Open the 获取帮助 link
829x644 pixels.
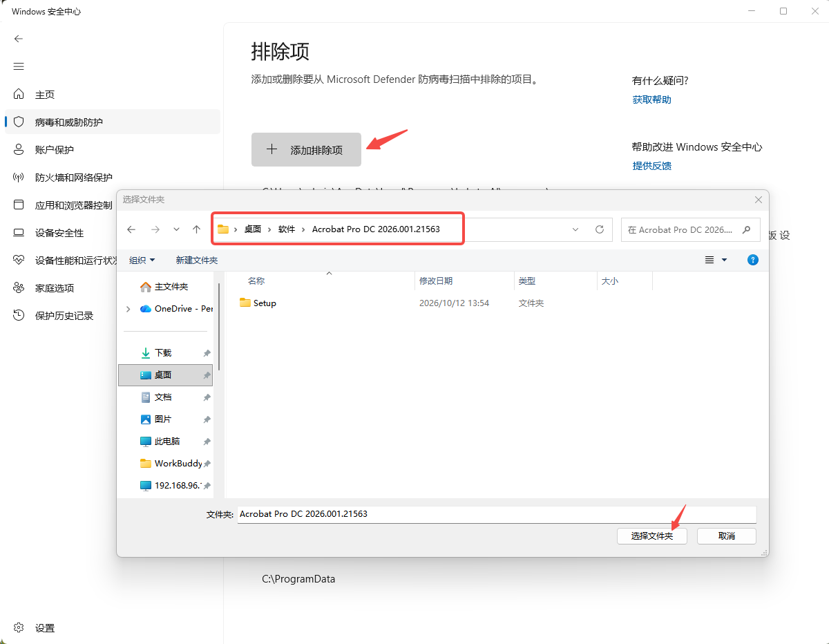click(x=652, y=100)
